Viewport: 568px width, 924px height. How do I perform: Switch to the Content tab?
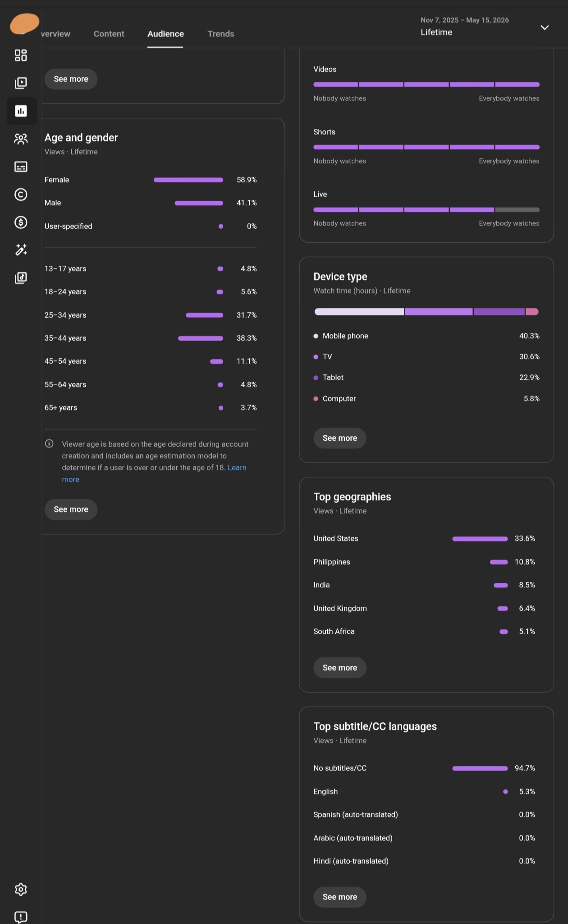tap(109, 34)
